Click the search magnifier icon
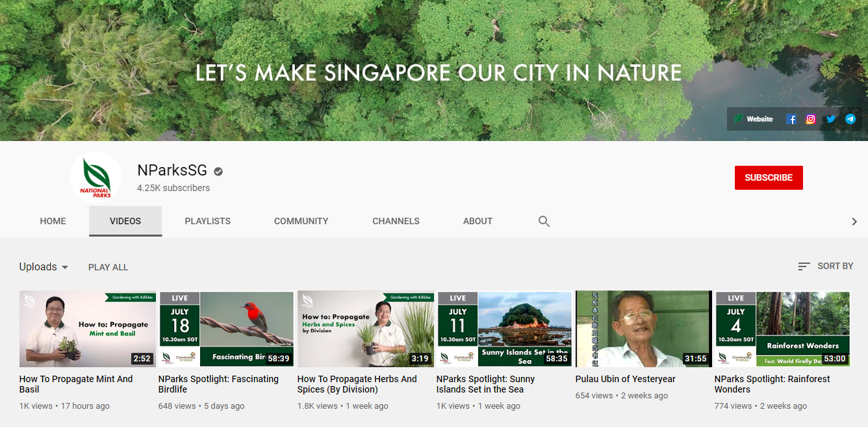 (x=544, y=221)
